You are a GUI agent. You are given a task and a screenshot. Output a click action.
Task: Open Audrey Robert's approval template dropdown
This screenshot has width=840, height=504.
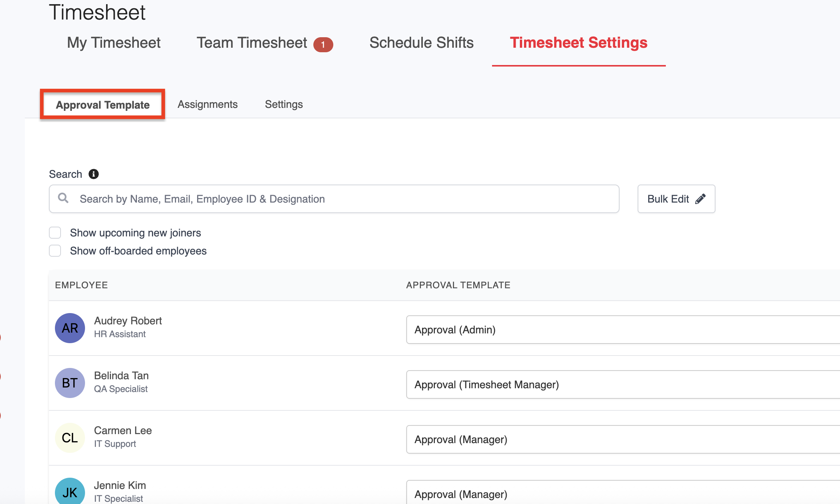[623, 330]
